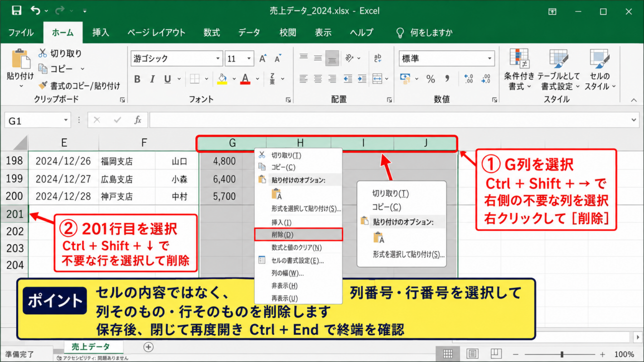
Task: Click the decrease decimal places icon
Action: coord(486,79)
